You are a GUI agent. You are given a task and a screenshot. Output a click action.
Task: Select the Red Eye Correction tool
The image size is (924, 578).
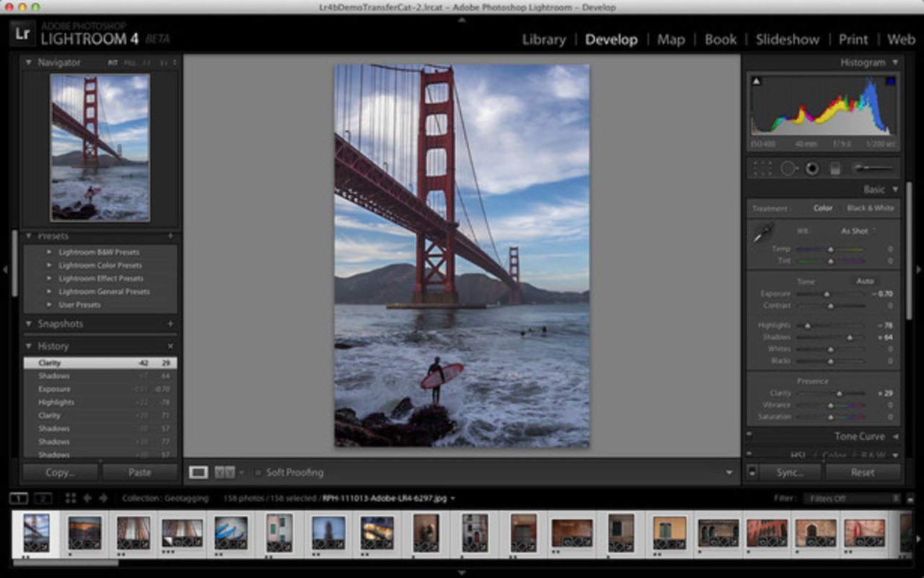(811, 168)
